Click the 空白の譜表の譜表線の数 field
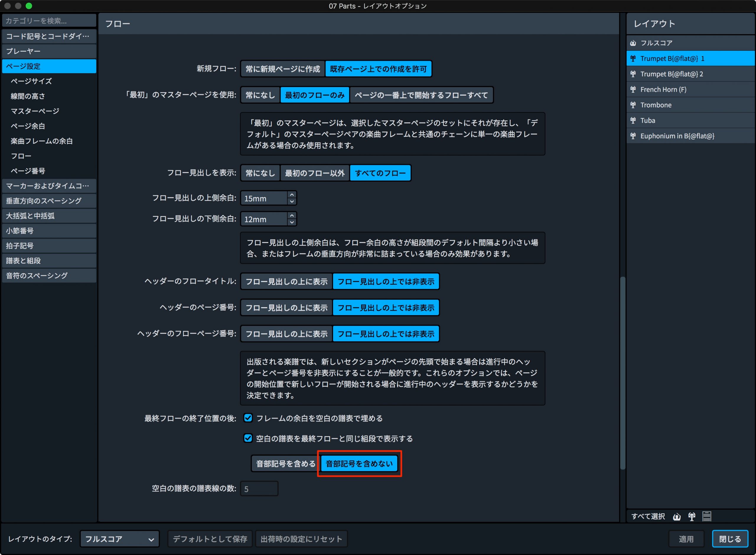The width and height of the screenshot is (756, 555). pos(259,489)
